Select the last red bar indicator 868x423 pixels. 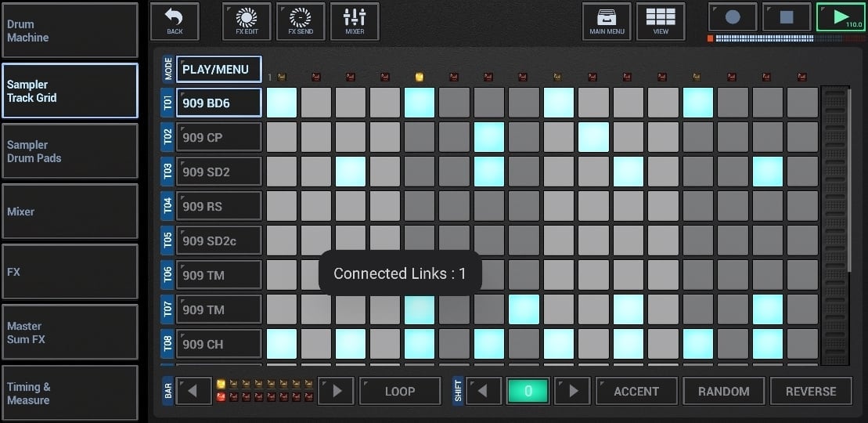click(309, 397)
